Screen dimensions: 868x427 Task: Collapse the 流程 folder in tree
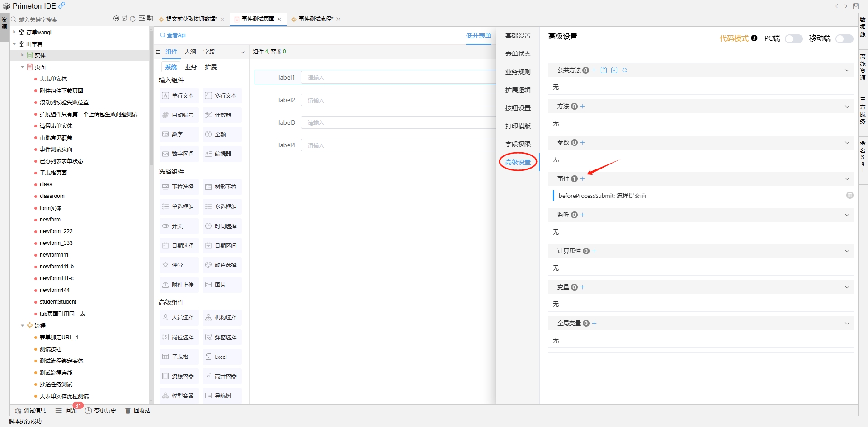(22, 325)
